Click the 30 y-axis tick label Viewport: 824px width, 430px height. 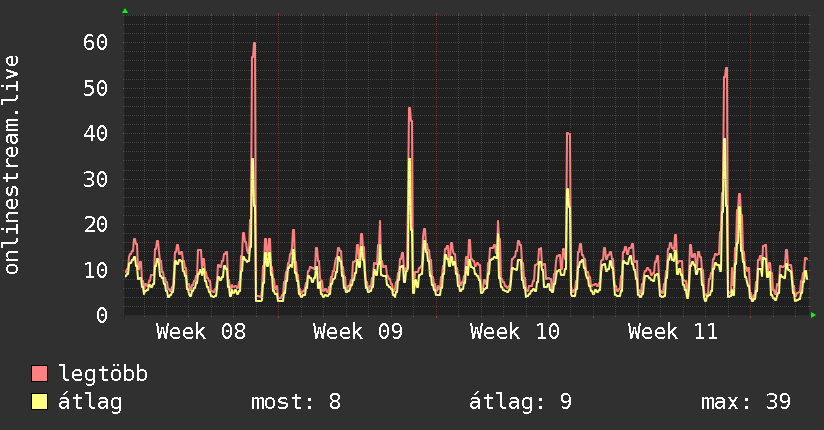(96, 179)
